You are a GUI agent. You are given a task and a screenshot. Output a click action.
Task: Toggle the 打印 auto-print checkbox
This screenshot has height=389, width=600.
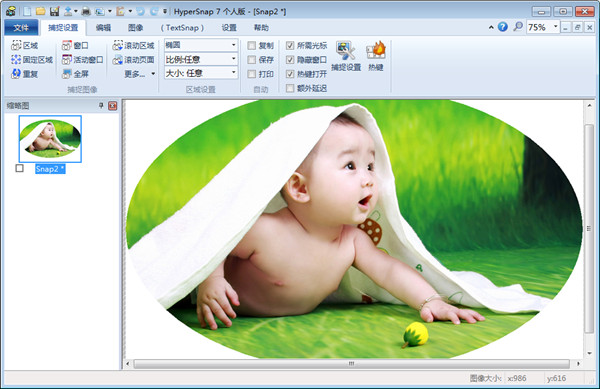click(251, 74)
